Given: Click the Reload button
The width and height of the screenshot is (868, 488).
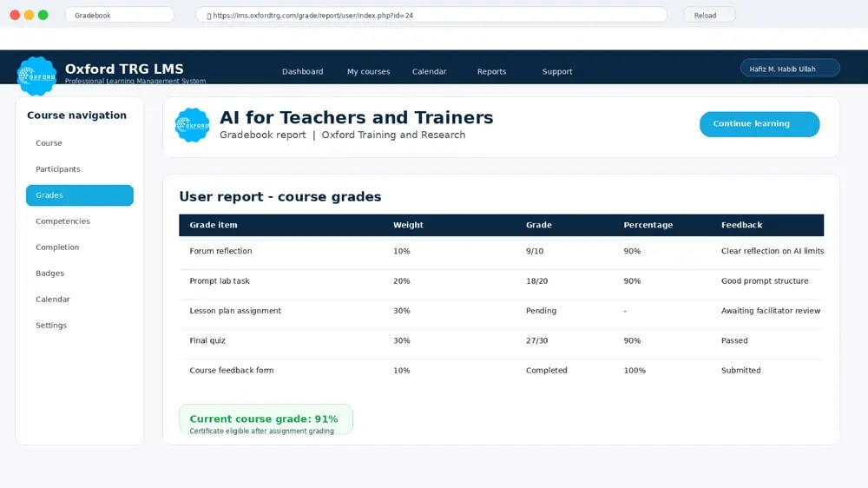Looking at the screenshot, I should 709,15.
